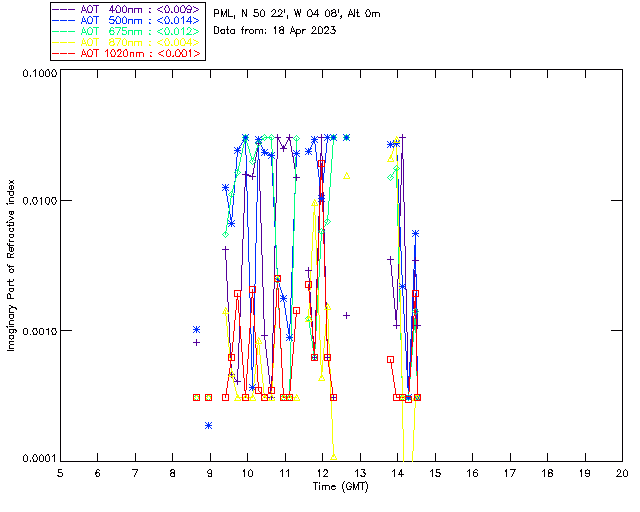Select the 'Data from: 18 Apr 2023' text
Screen dimensions: 640x512
(275, 31)
